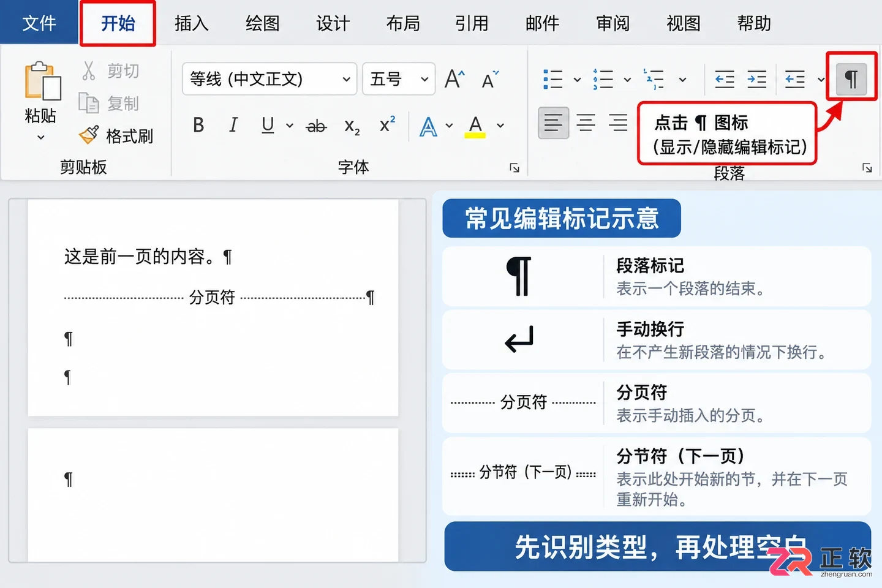Viewport: 882px width, 588px height.
Task: Open font name combo box 等线 (中文正文)
Action: click(x=269, y=79)
